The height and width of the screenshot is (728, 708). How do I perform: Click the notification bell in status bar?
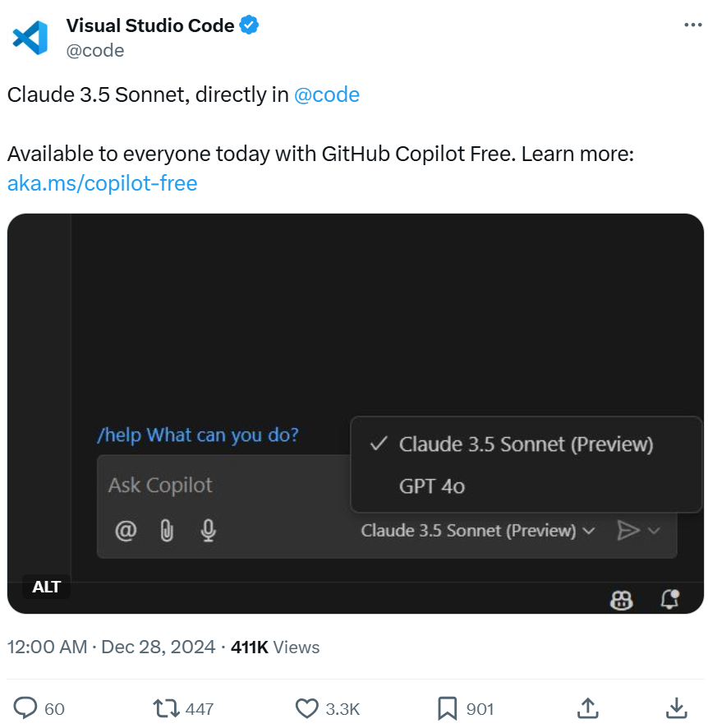[x=669, y=599]
